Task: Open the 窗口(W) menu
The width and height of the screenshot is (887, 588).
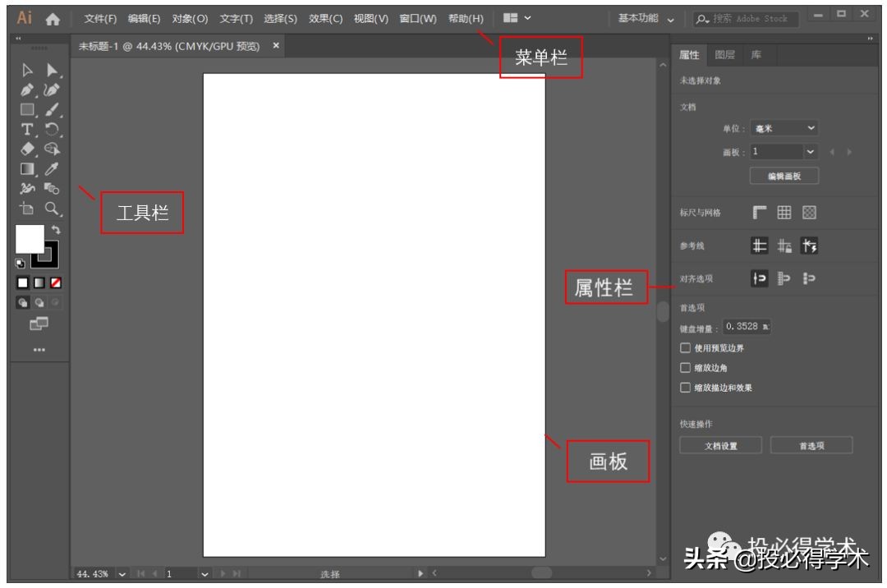Action: click(421, 18)
